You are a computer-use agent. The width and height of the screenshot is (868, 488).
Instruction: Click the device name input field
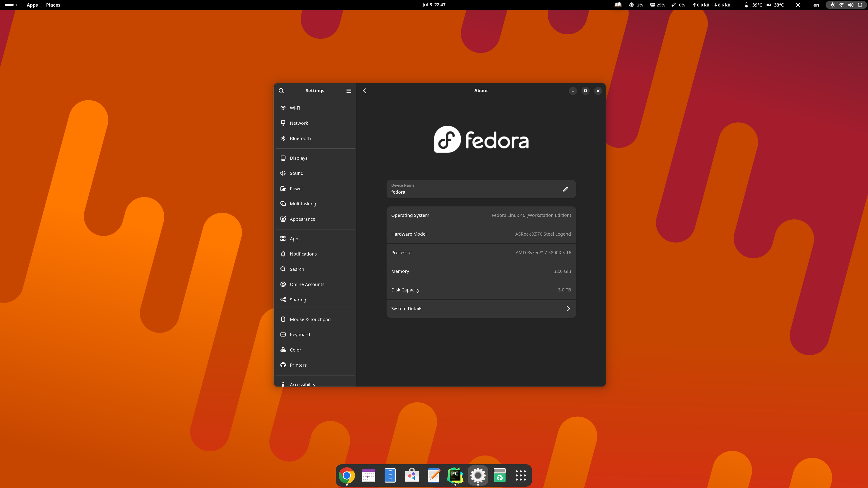tap(481, 189)
